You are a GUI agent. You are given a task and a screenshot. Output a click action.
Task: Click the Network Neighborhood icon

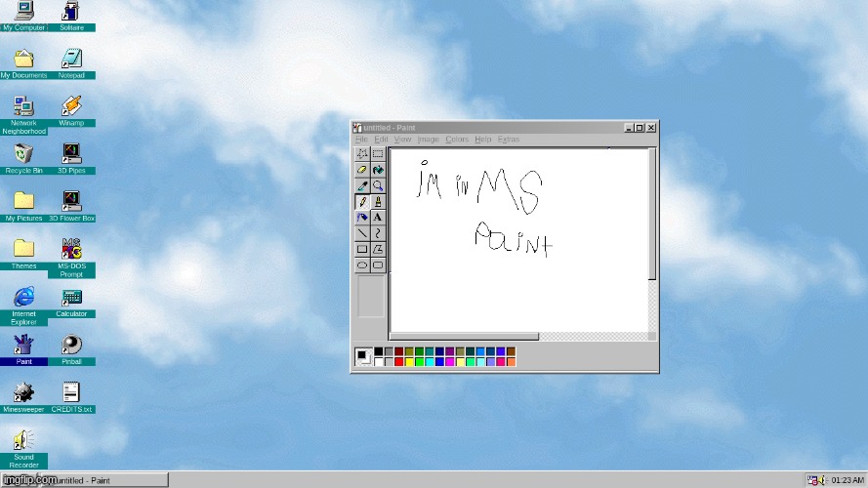(x=23, y=115)
